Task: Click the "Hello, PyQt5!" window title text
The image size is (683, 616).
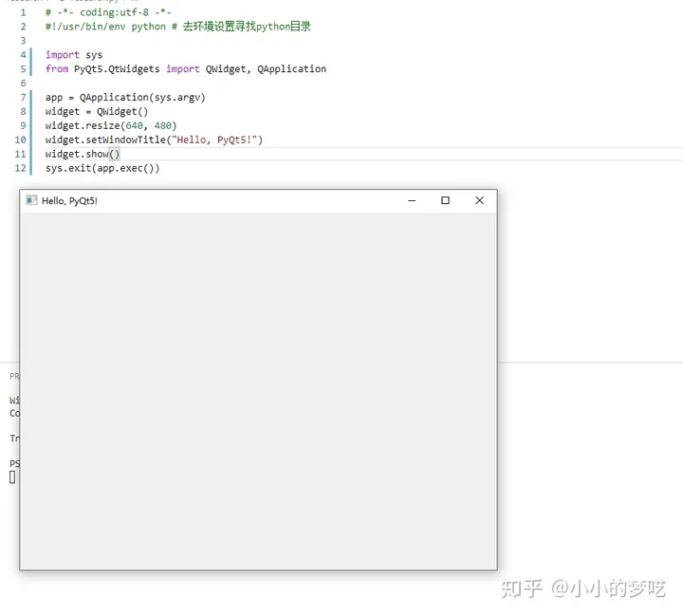Action: click(69, 201)
